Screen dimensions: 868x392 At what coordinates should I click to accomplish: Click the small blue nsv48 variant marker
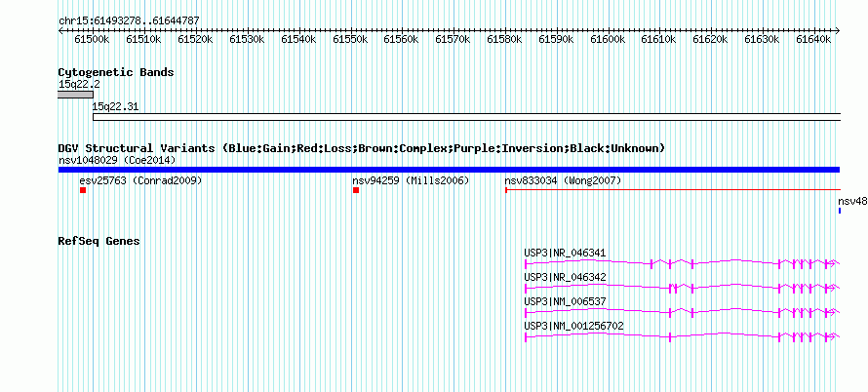click(839, 211)
